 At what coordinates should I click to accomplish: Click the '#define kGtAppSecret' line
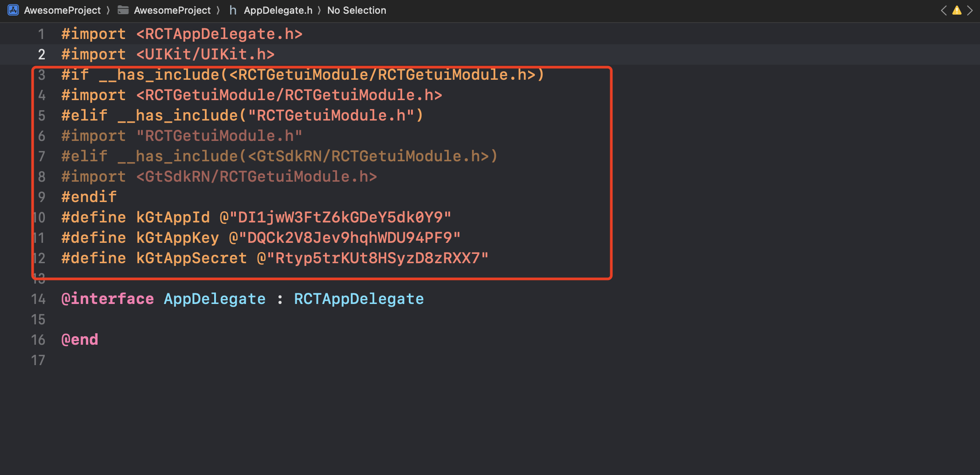click(275, 258)
